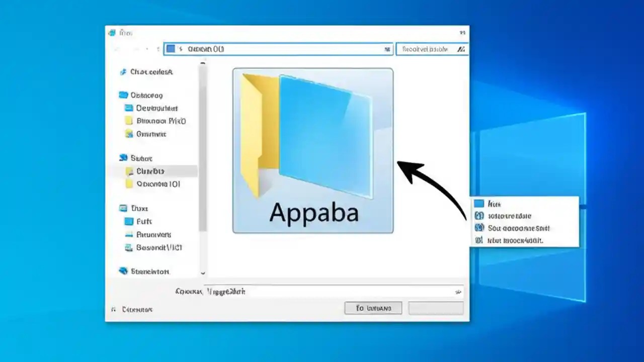Select the blue folder icon beside "Obstacog"
This screenshot has height=362, width=644.
[x=124, y=95]
